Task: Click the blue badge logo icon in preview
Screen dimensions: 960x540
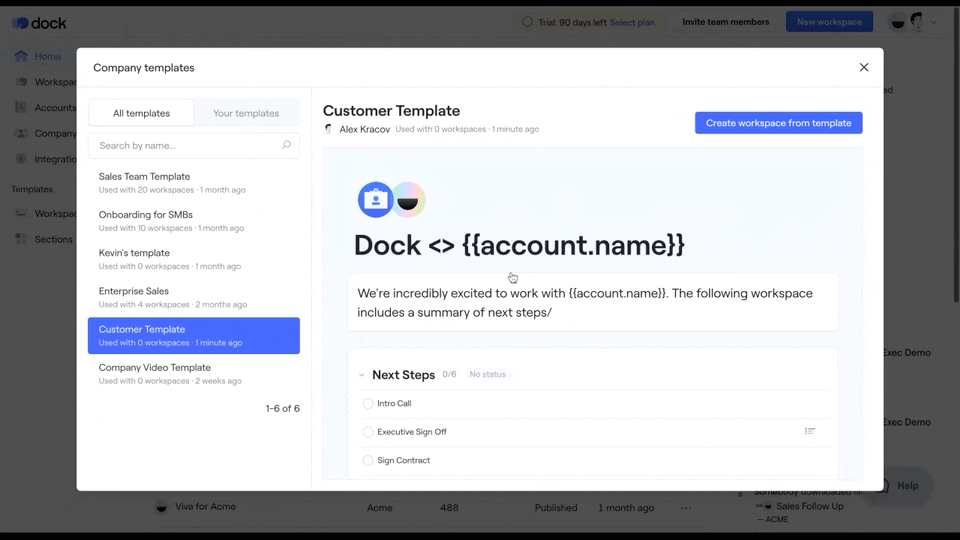Action: click(375, 200)
